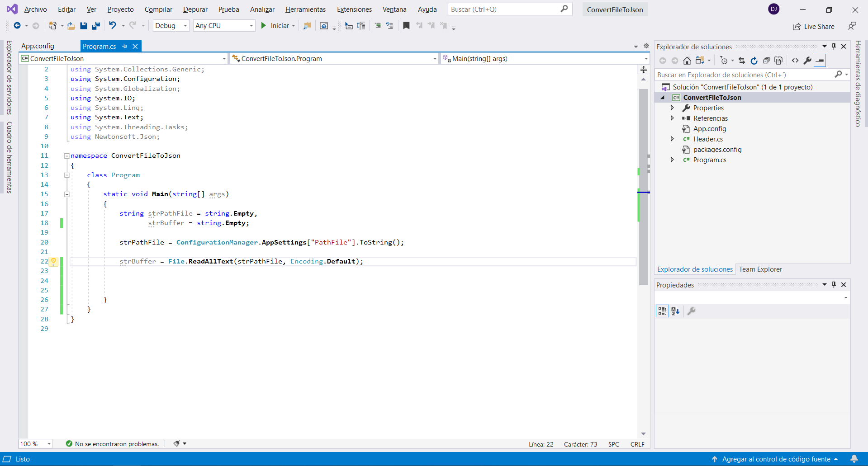This screenshot has height=466, width=868.
Task: Toggle the preview selected items button
Action: tap(820, 61)
